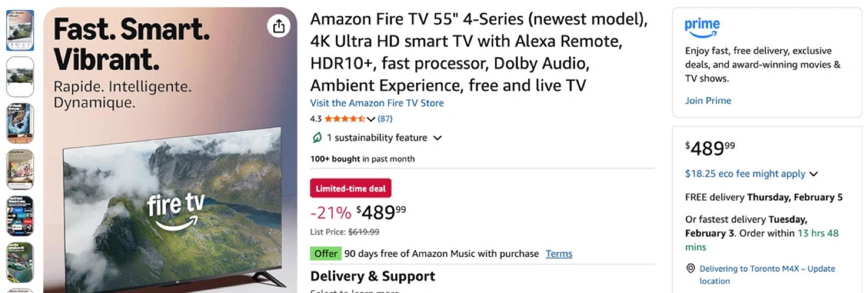This screenshot has height=293, width=868.
Task: Open the 87 customer reviews link
Action: 385,119
